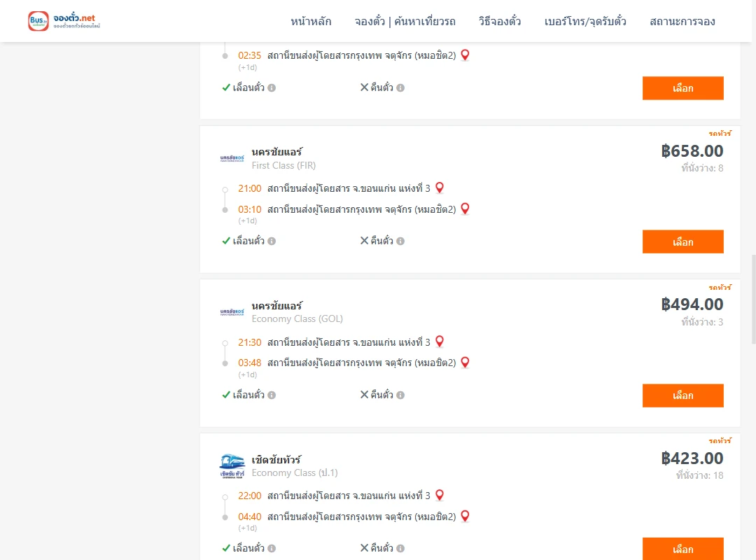The width and height of the screenshot is (756, 560).
Task: Open คืนตั๋ว info icon in เชิดชัยทัวร์ trip
Action: click(400, 548)
